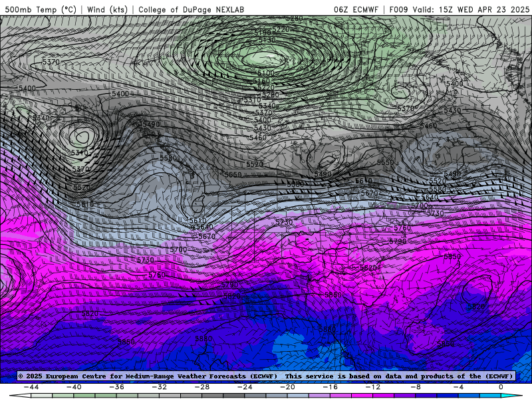Click the 5310 contour label
The image size is (532, 399).
tap(253, 100)
